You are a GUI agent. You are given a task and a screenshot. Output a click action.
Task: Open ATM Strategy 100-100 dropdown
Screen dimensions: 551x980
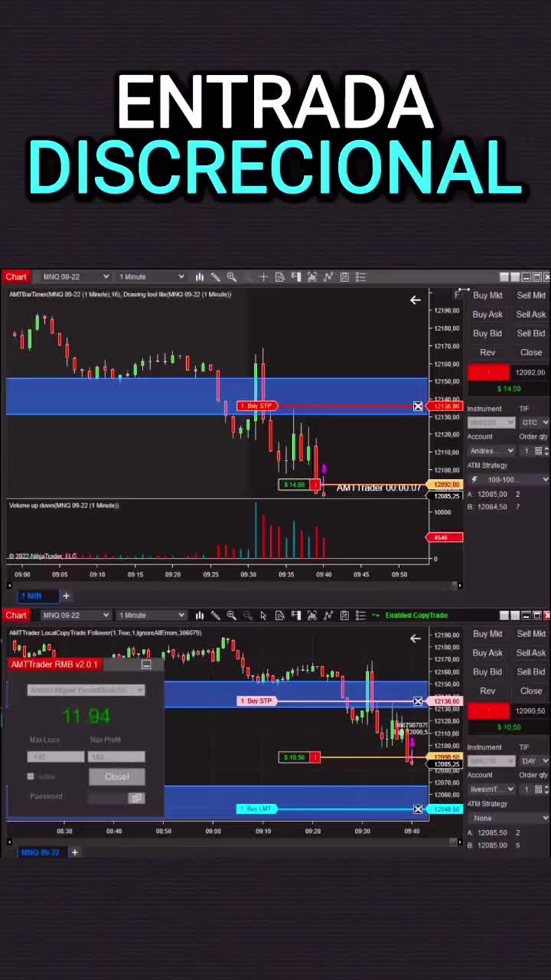pyautogui.click(x=508, y=479)
